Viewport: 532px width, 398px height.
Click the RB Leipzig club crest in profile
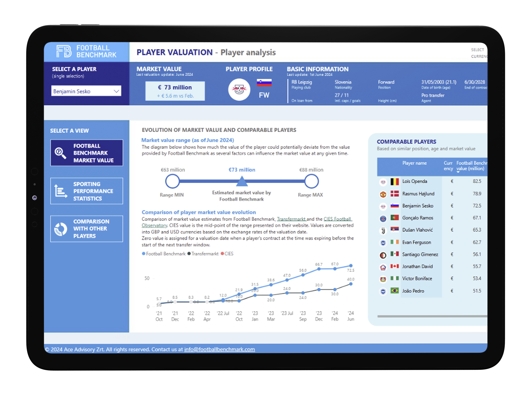point(239,90)
